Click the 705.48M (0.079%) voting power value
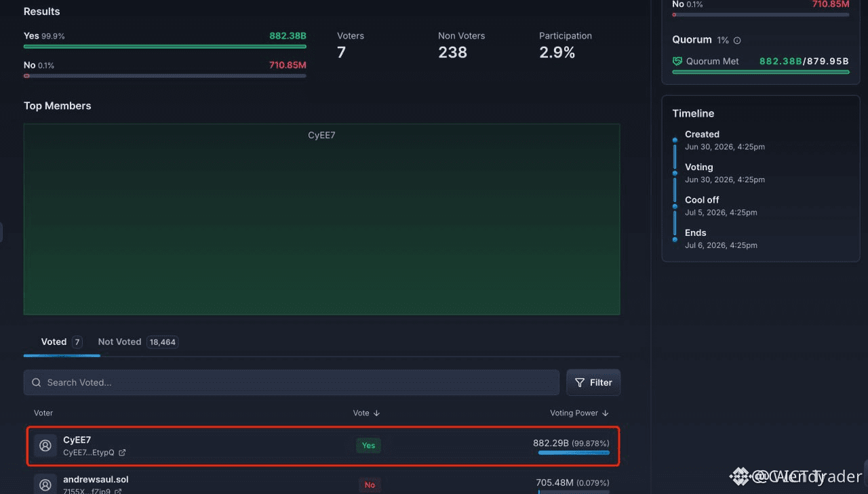The width and height of the screenshot is (868, 494). click(572, 482)
